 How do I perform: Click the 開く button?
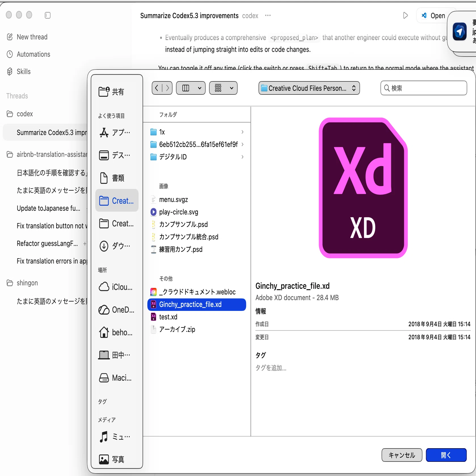pyautogui.click(x=446, y=455)
